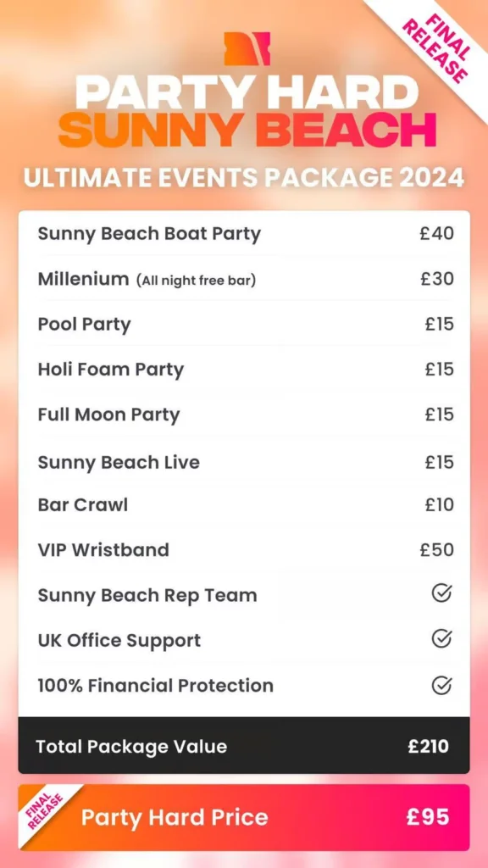
Task: Click the Party Hard Sunny Beach title
Action: [247, 110]
